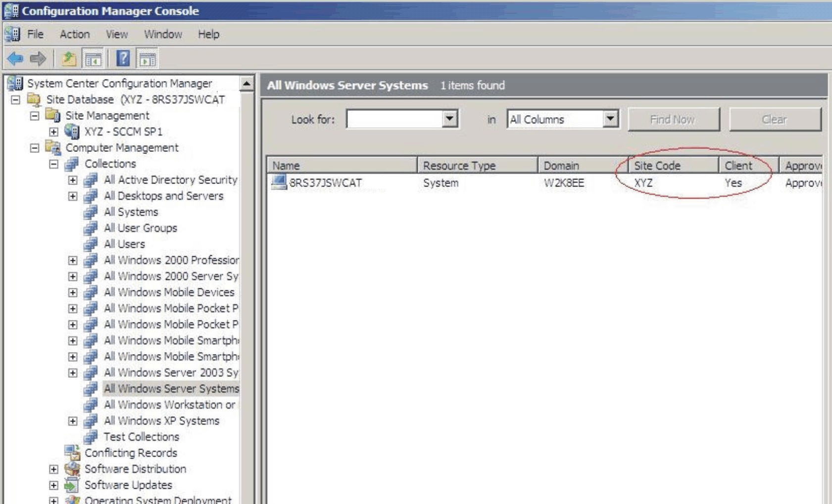The width and height of the screenshot is (832, 504).
Task: Sort by the Name column header
Action: point(342,165)
